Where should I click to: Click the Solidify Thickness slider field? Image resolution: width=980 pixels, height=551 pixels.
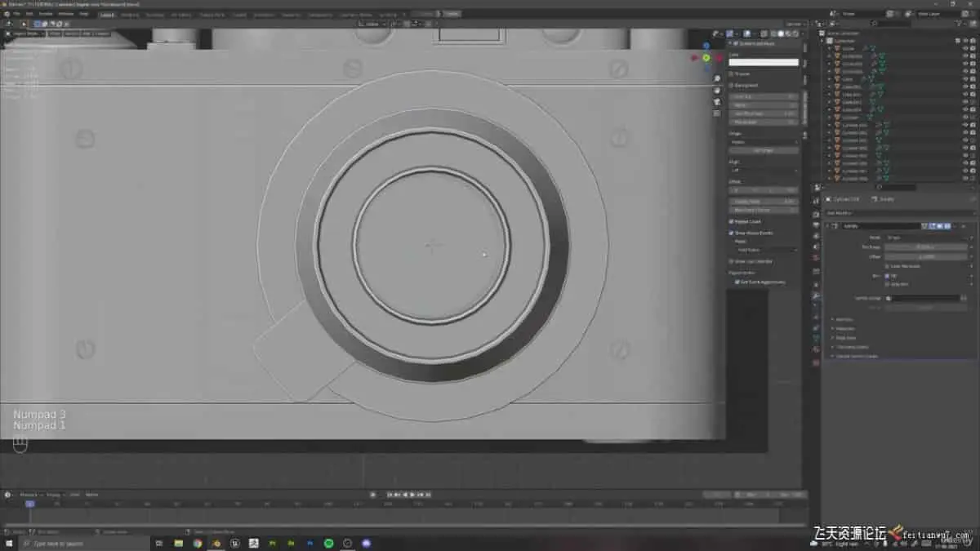(927, 247)
